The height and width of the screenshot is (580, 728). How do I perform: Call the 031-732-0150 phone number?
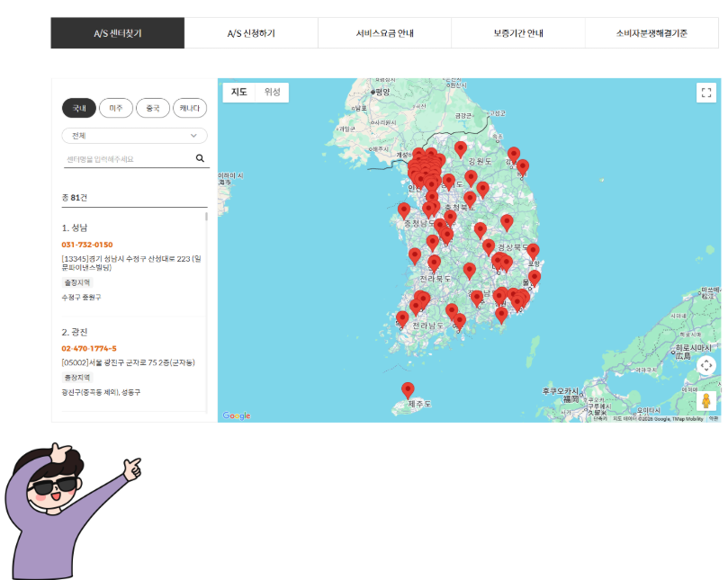pos(87,245)
